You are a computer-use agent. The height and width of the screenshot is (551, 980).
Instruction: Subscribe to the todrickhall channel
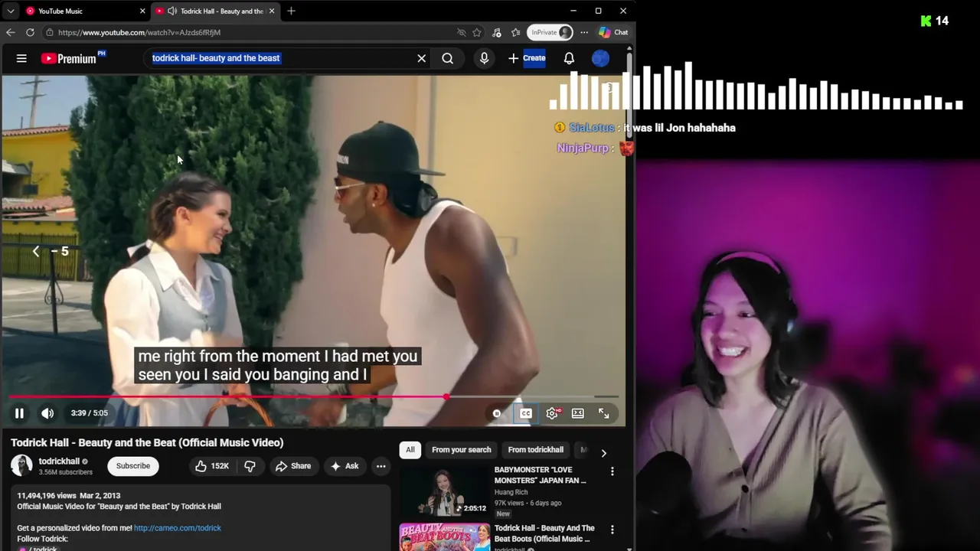click(x=133, y=466)
